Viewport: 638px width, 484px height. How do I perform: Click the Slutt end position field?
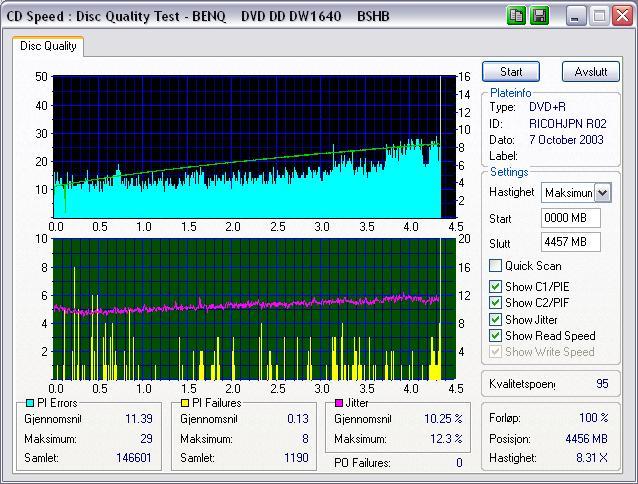pyautogui.click(x=569, y=242)
